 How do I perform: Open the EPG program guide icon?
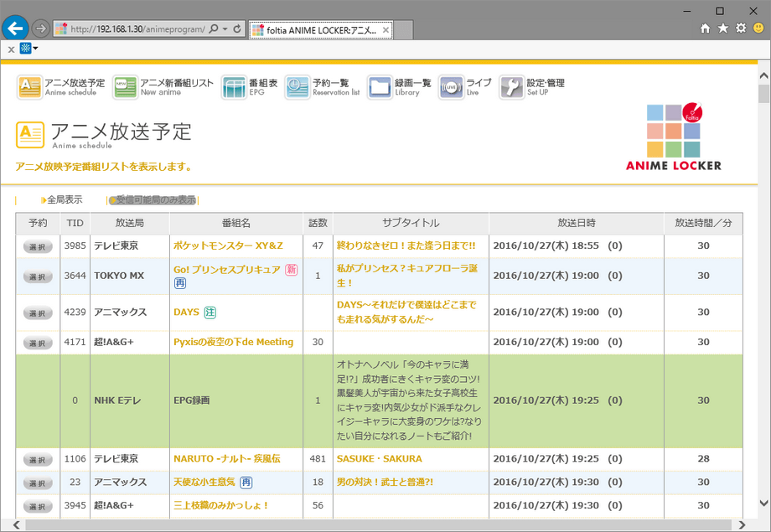click(234, 87)
